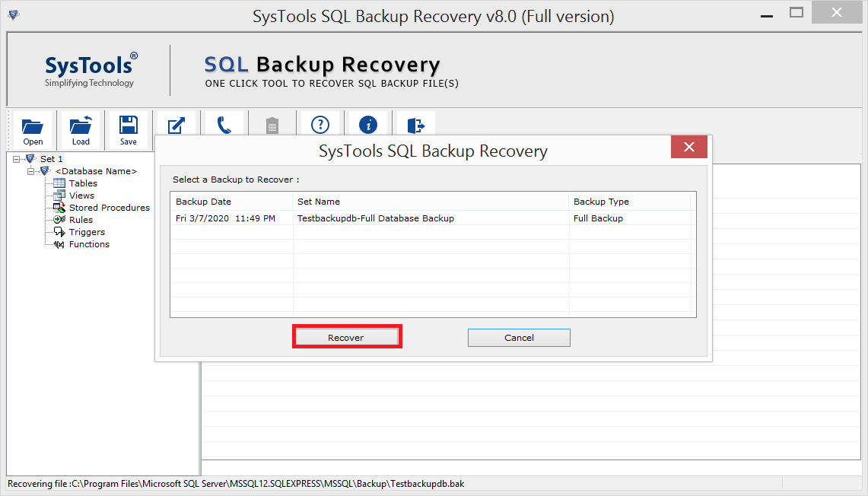Click the clipboard toolbar icon

[272, 125]
